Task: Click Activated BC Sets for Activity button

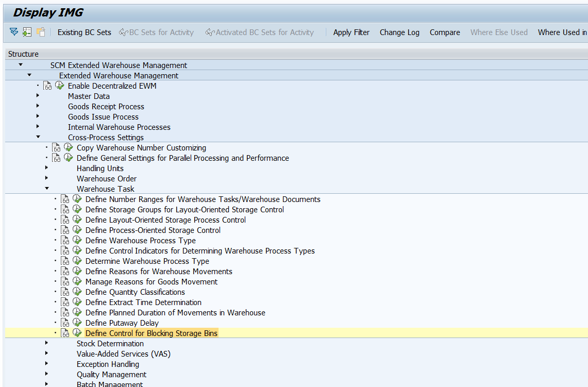Action: [260, 32]
